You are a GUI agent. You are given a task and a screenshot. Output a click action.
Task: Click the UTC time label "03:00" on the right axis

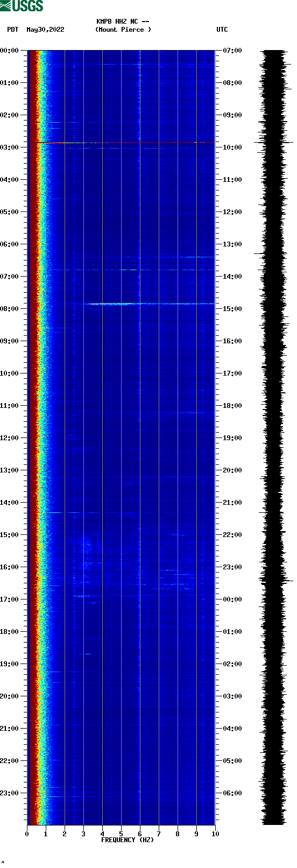pyautogui.click(x=232, y=696)
